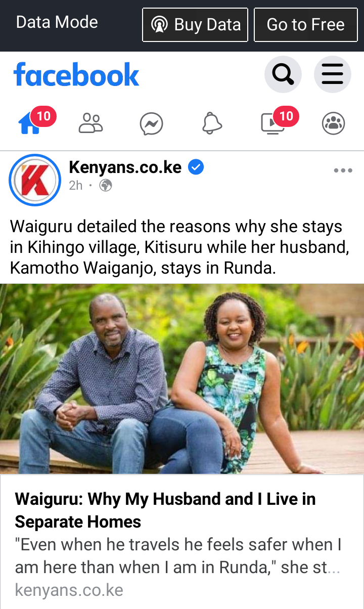Open article headline about separate homes
Screen dimensions: 364x609
pyautogui.click(x=165, y=510)
